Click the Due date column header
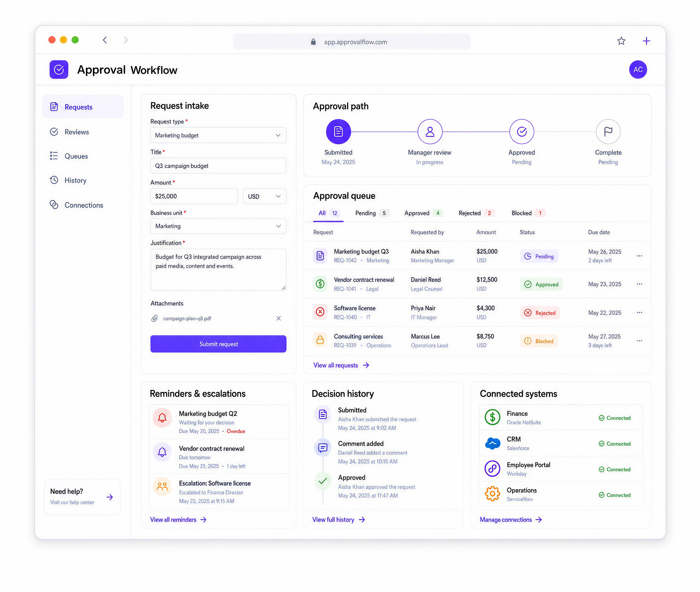Image resolution: width=700 pixels, height=592 pixels. pos(599,232)
